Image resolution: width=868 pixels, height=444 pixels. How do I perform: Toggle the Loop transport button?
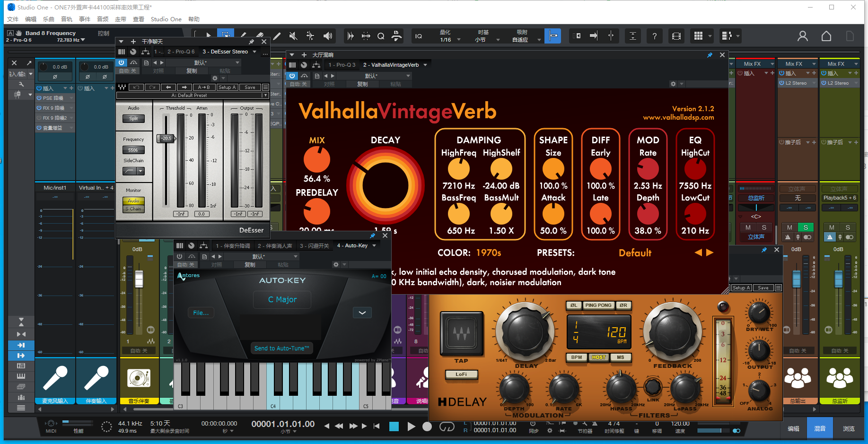[x=447, y=427]
